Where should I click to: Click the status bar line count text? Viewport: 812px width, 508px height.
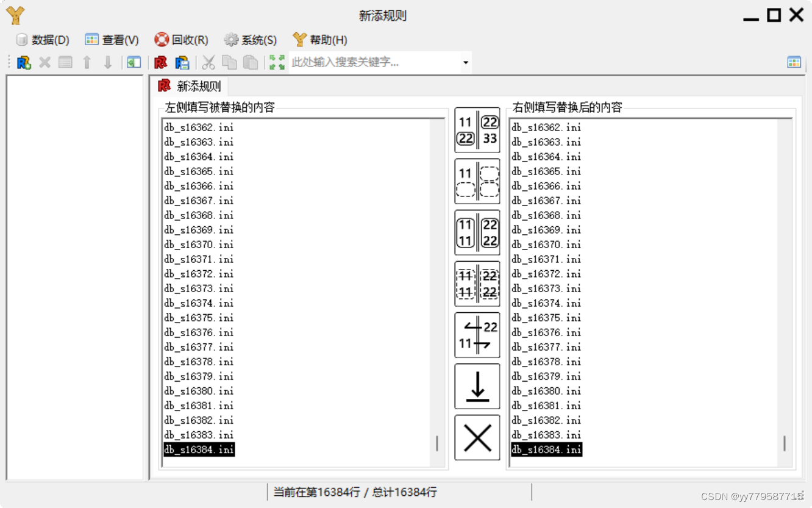[355, 492]
